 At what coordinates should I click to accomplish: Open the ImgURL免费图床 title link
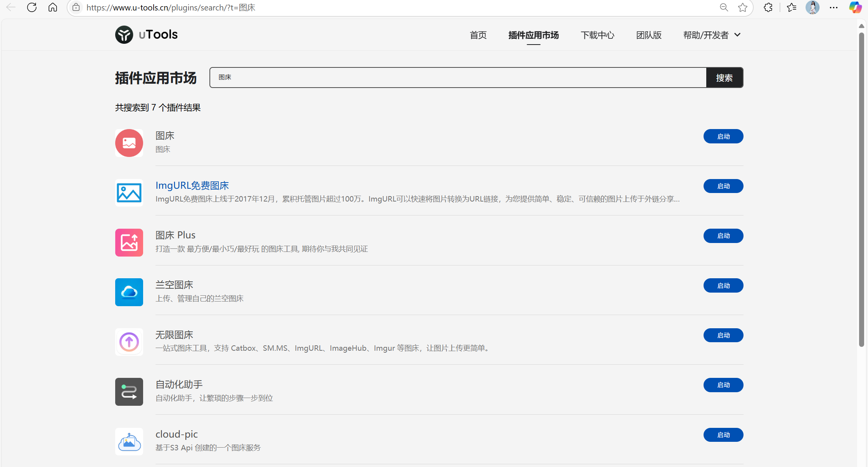192,186
